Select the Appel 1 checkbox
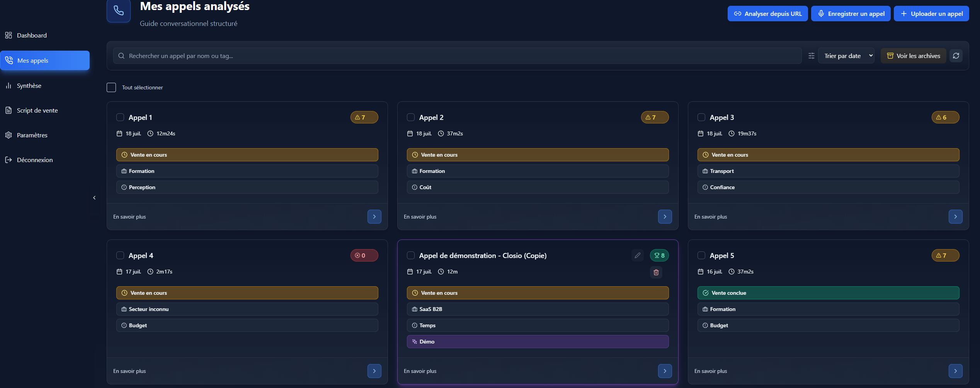Image resolution: width=980 pixels, height=388 pixels. 120,117
